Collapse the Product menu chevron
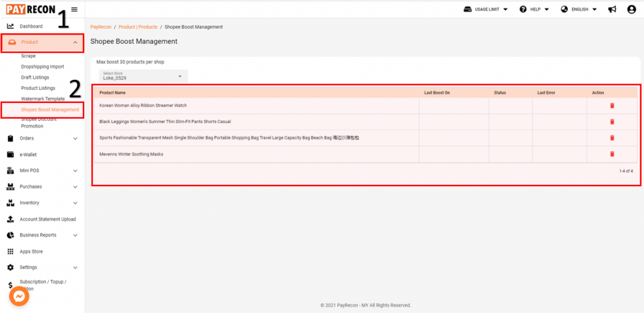The width and height of the screenshot is (644, 313). [x=75, y=42]
